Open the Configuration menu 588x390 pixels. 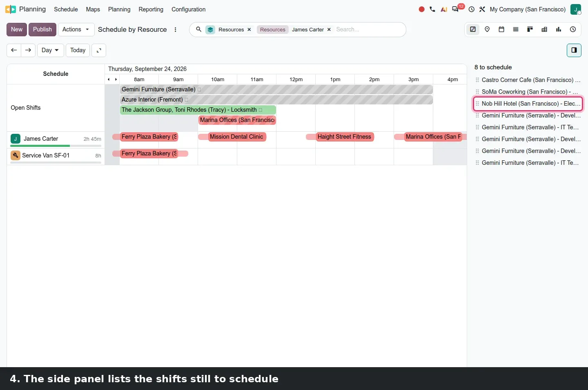188,9
